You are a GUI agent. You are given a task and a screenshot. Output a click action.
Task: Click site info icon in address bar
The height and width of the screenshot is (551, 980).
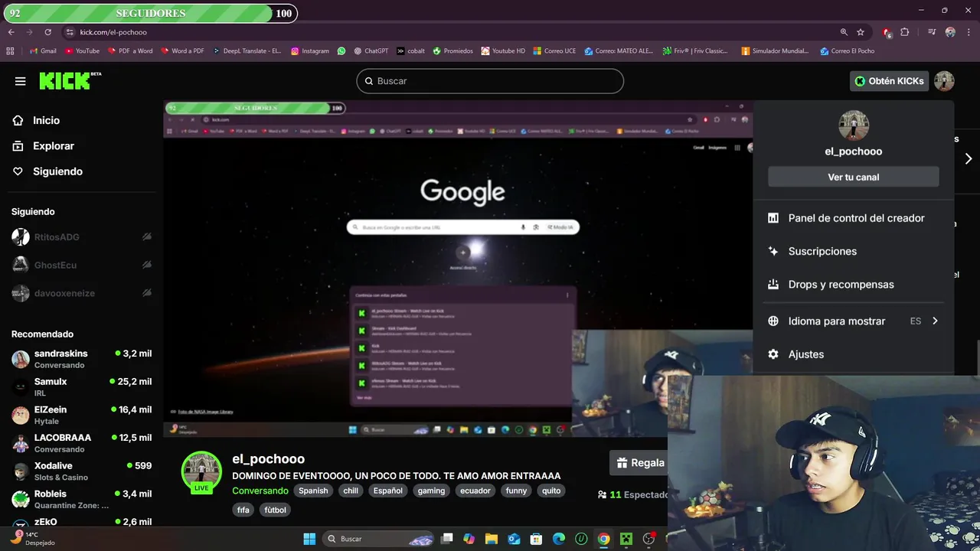pos(70,32)
